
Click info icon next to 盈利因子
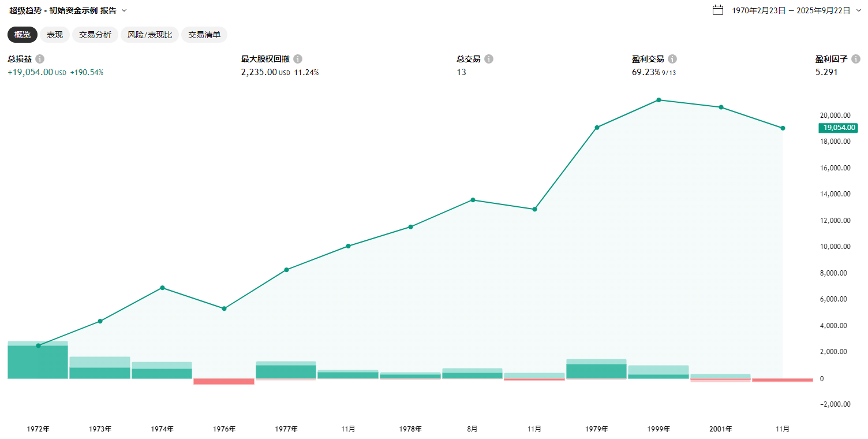point(856,59)
